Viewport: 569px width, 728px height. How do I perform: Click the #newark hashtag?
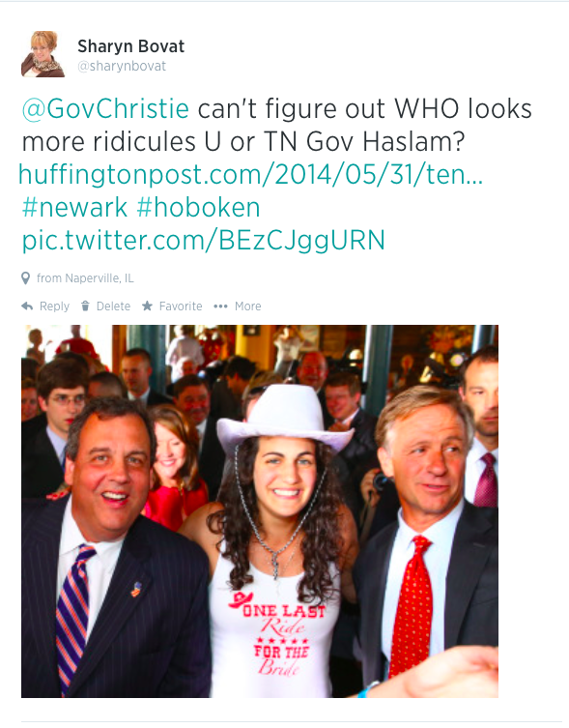[74, 207]
